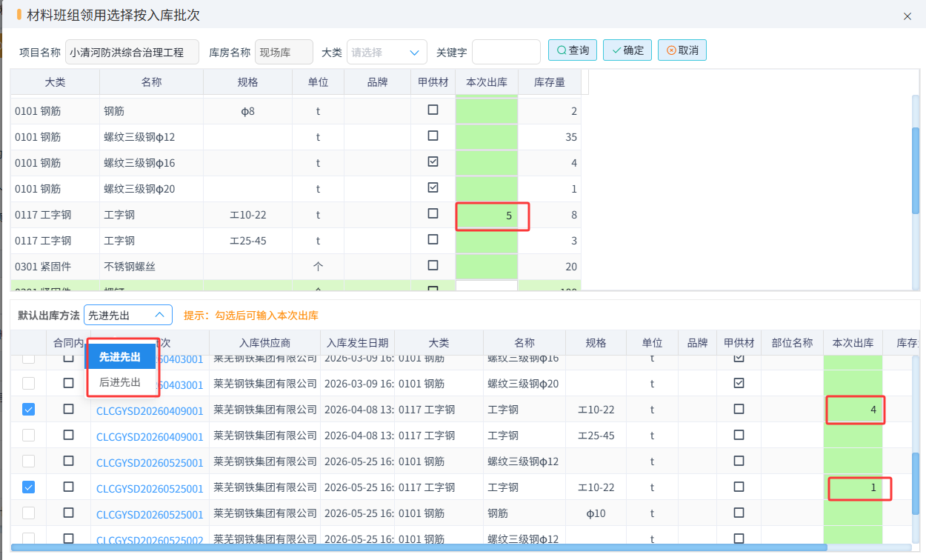Select the 不锈钢螺丝 name cell

click(x=151, y=267)
